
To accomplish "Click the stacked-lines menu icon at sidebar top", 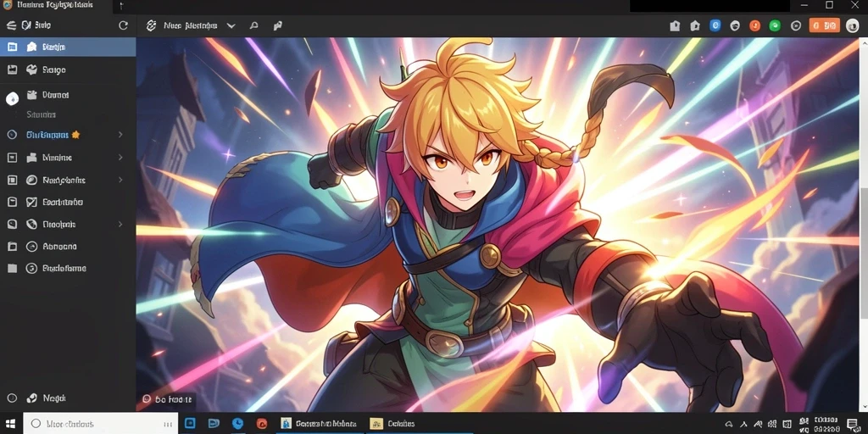I will coord(10,25).
